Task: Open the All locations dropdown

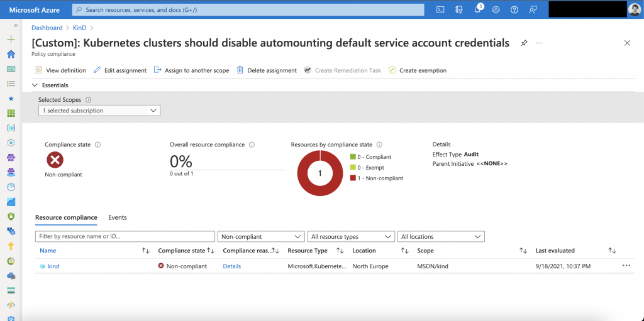Action: pos(441,237)
